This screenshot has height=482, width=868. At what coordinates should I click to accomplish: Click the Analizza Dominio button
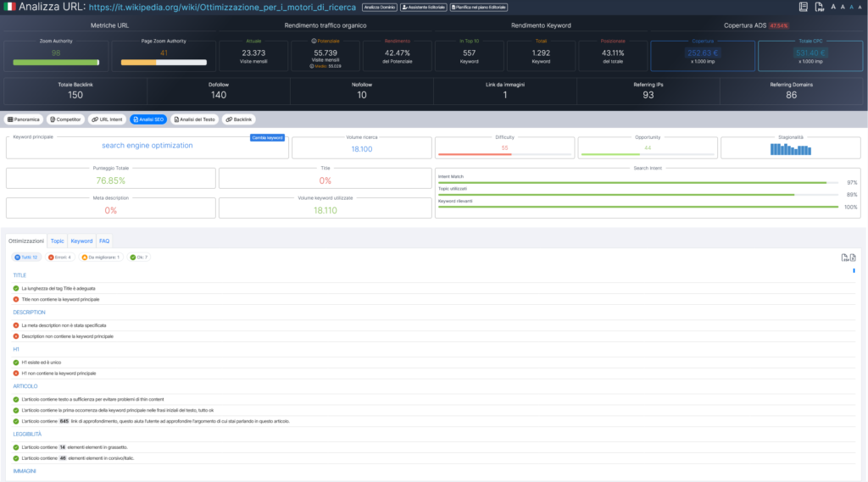pyautogui.click(x=380, y=7)
